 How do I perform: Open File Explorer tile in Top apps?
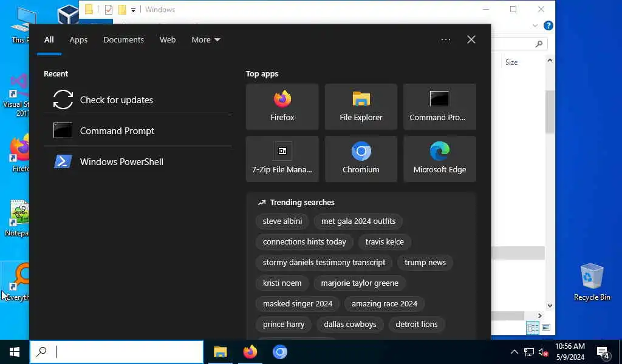(x=361, y=107)
